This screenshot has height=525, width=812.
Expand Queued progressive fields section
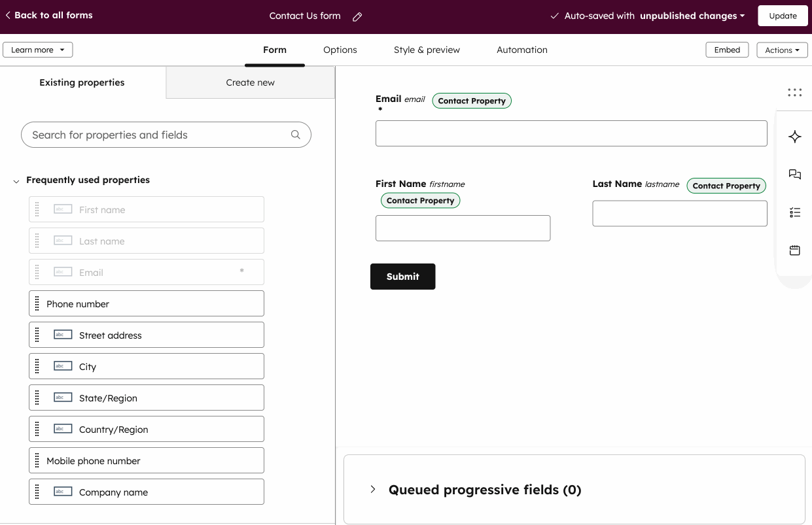pyautogui.click(x=372, y=489)
